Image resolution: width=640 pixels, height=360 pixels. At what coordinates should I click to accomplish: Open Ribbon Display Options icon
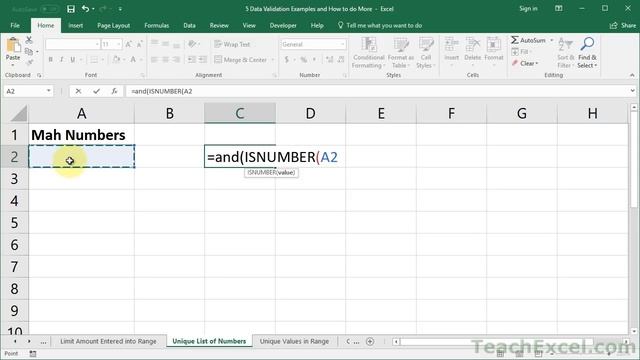point(559,9)
